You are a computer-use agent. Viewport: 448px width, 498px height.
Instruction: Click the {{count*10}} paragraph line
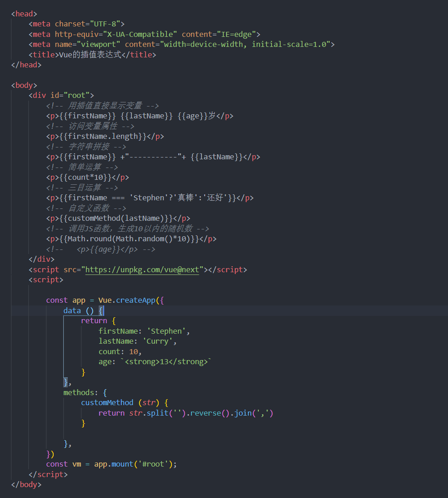point(88,177)
